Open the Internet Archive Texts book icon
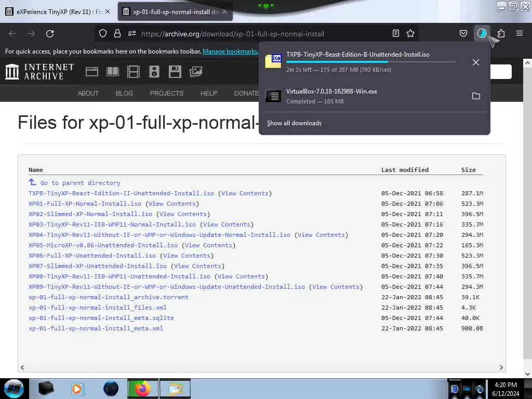Viewport: 532px width, 399px height. [x=113, y=72]
